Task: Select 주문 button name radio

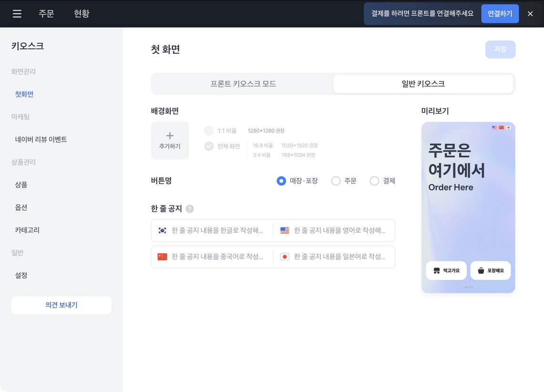Action: point(336,181)
